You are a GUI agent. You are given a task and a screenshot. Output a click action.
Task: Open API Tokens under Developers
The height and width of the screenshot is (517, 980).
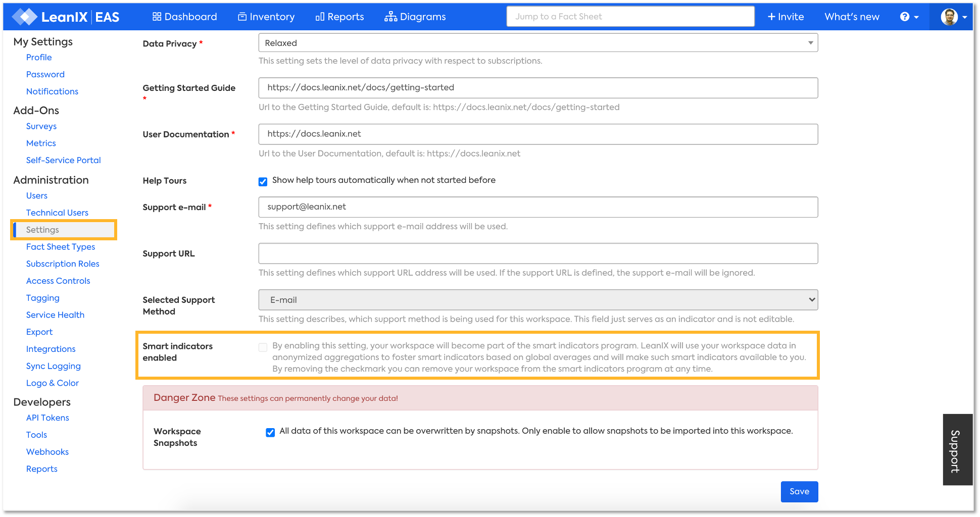[x=47, y=418]
